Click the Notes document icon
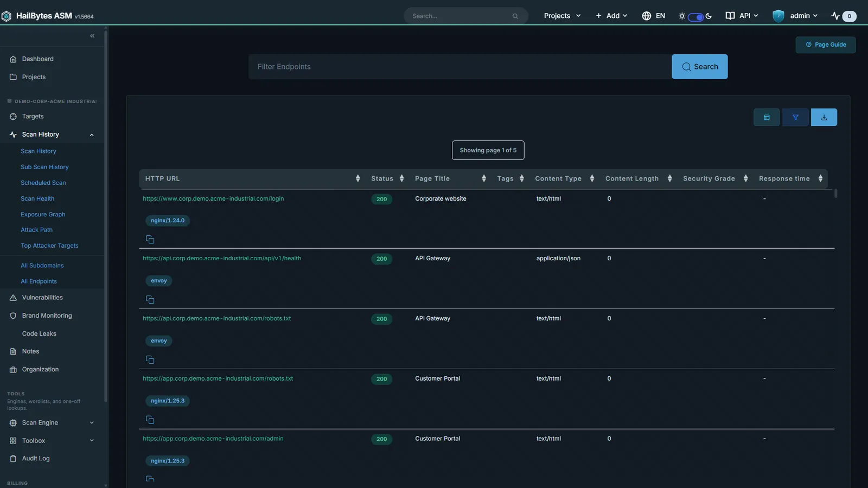This screenshot has width=868, height=488. [x=13, y=351]
